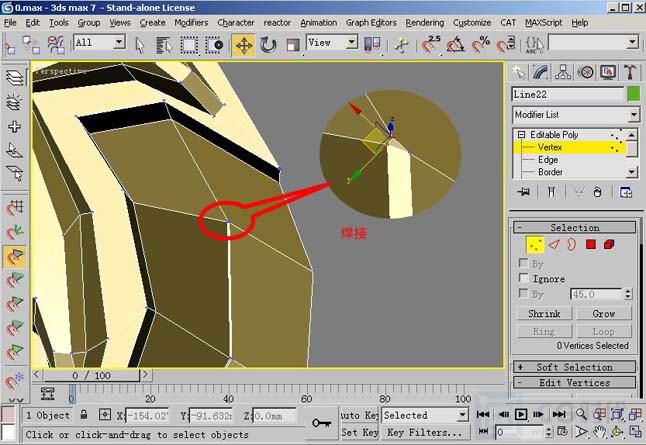Click the 0 / 100 time slider
This screenshot has width=646, height=445.
pyautogui.click(x=92, y=375)
